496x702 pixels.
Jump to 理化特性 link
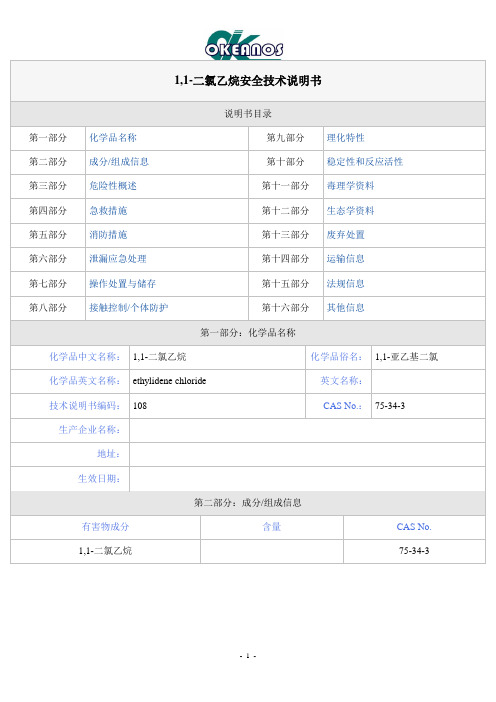tap(346, 138)
